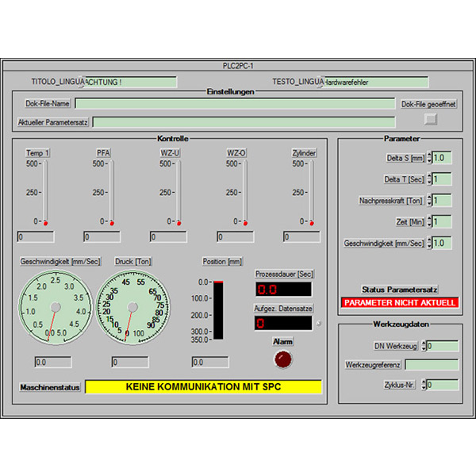Click the parameter Geschwindigkeit stepper arrows
This screenshot has width=476, height=476.
coord(429,243)
